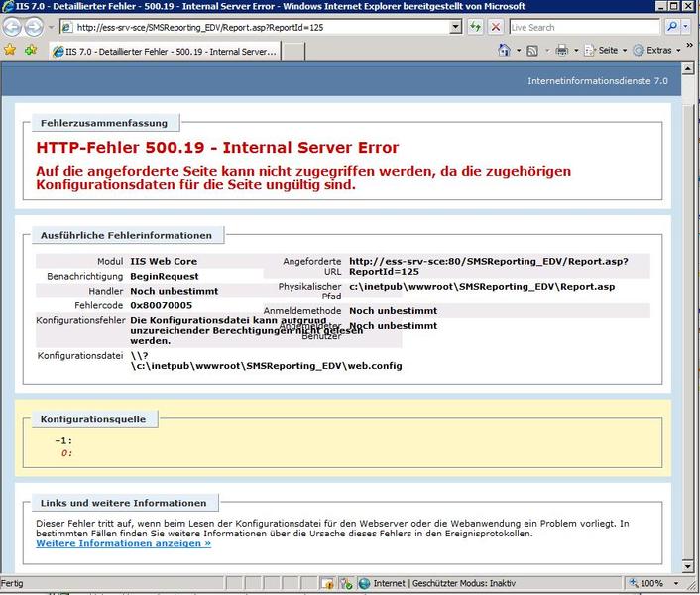Screen dimensions: 700x595
Task: Refresh the page with green arrows icon
Action: 476,27
